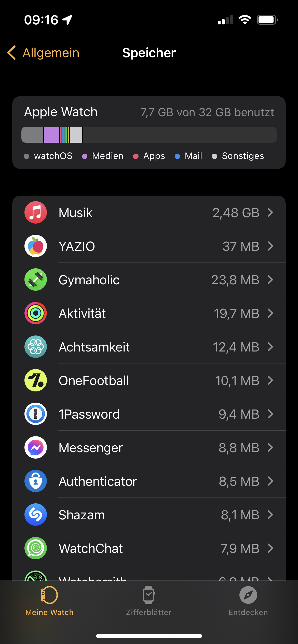Tap the Achtsamkeit flower icon

pos(36,347)
